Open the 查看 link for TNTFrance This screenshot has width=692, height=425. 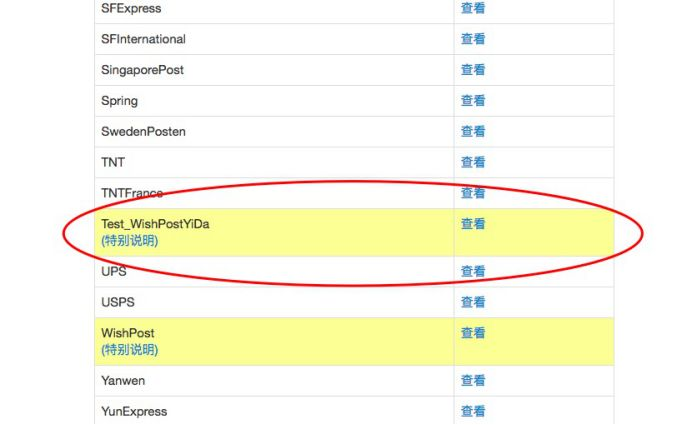pos(473,193)
